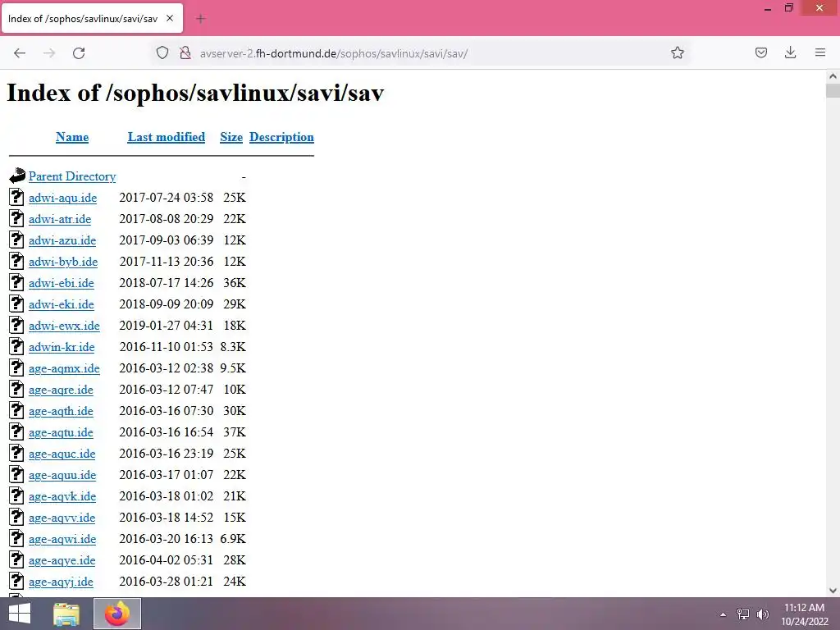This screenshot has height=630, width=840.
Task: Download adwi-aqu.ide
Action: coord(62,198)
